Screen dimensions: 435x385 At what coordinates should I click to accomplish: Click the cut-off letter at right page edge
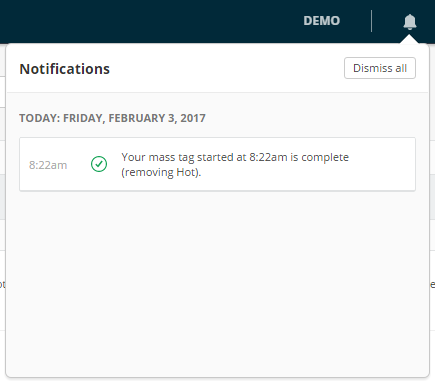pos(432,285)
